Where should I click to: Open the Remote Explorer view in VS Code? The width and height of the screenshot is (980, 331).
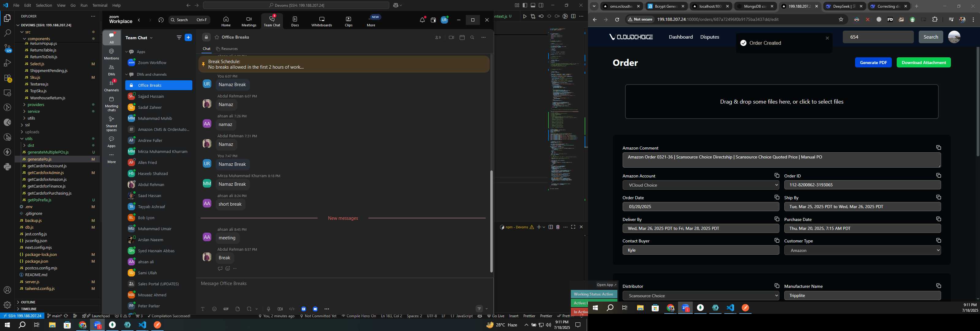[x=7, y=93]
